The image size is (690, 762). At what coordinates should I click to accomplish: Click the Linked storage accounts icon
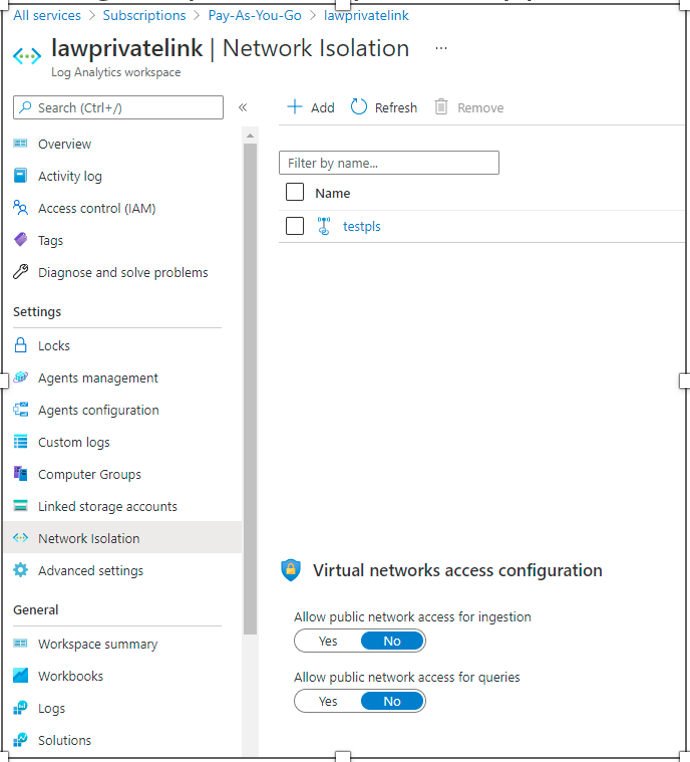coord(20,505)
